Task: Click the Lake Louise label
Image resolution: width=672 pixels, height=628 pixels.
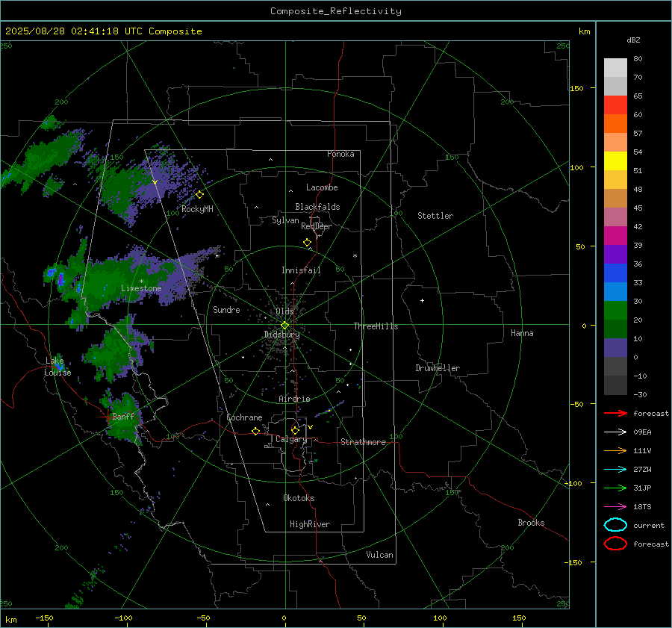Action: (x=57, y=367)
